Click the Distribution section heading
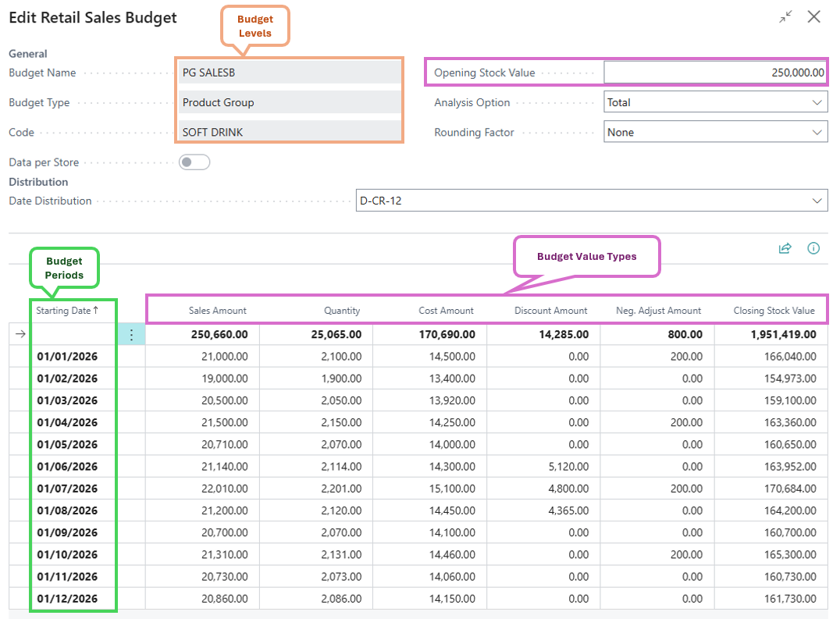The width and height of the screenshot is (840, 619). point(38,182)
